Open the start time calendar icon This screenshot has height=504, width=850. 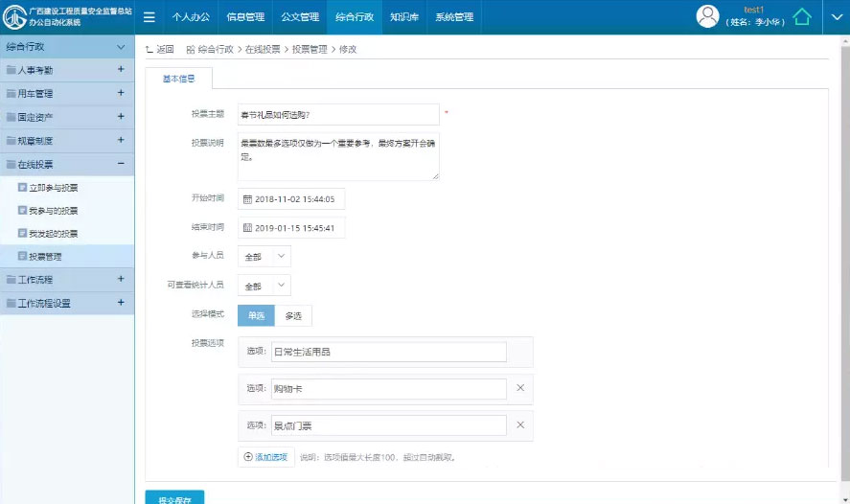pyautogui.click(x=246, y=199)
